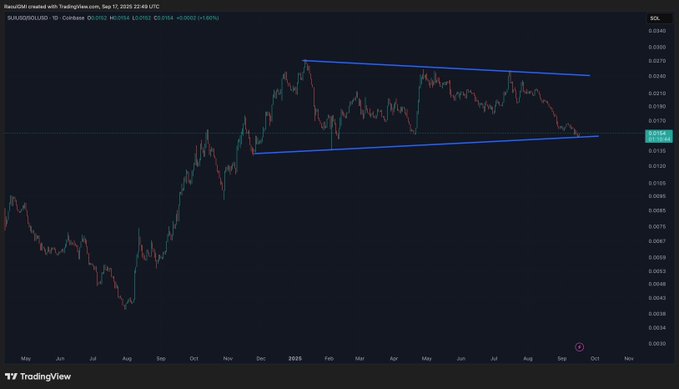Click the Nov 2025 label at axis end

click(629, 359)
